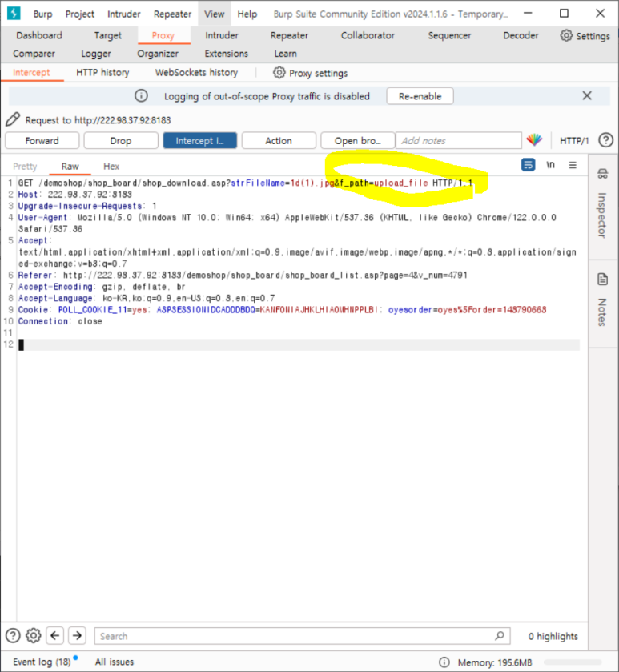Drop the intercepted request
Screen dimensions: 619x672
click(120, 141)
